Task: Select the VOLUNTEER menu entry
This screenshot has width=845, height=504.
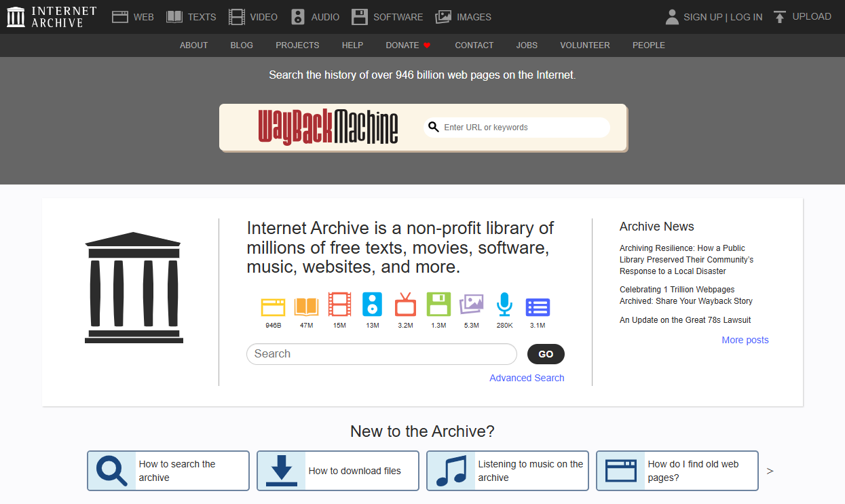Action: click(x=584, y=45)
